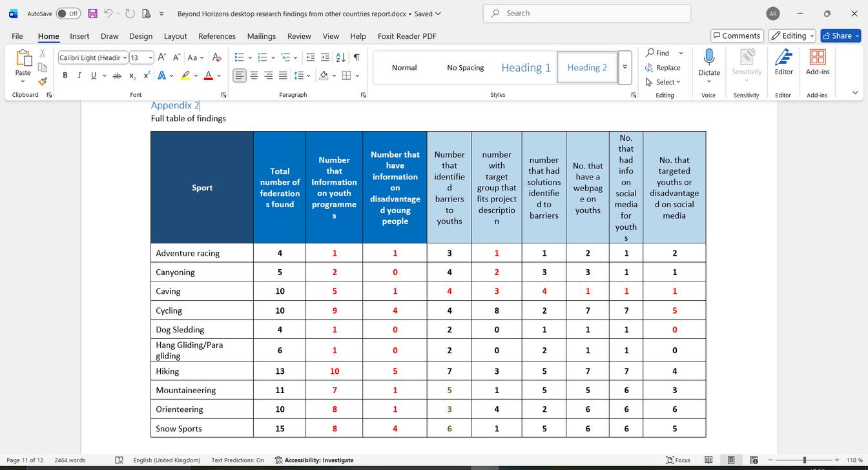Click the Format Painter brush icon
The width and height of the screenshot is (868, 470).
(x=43, y=82)
